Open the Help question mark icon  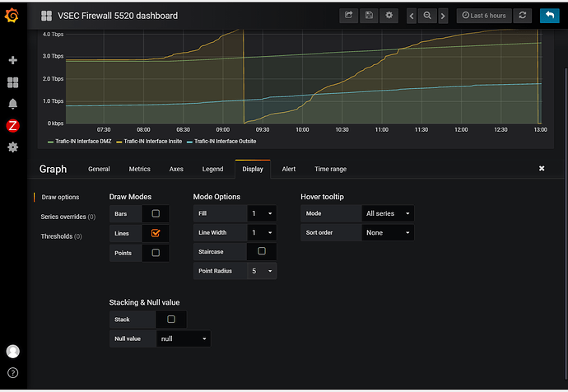(12, 373)
